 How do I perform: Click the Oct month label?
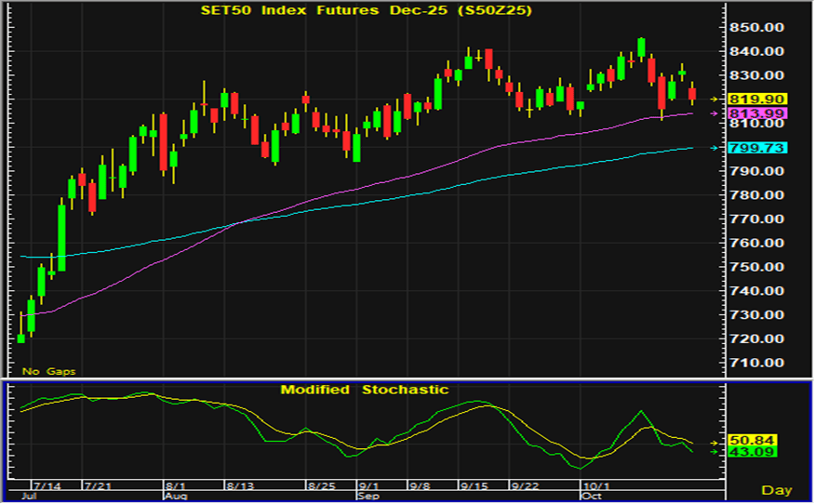point(588,497)
